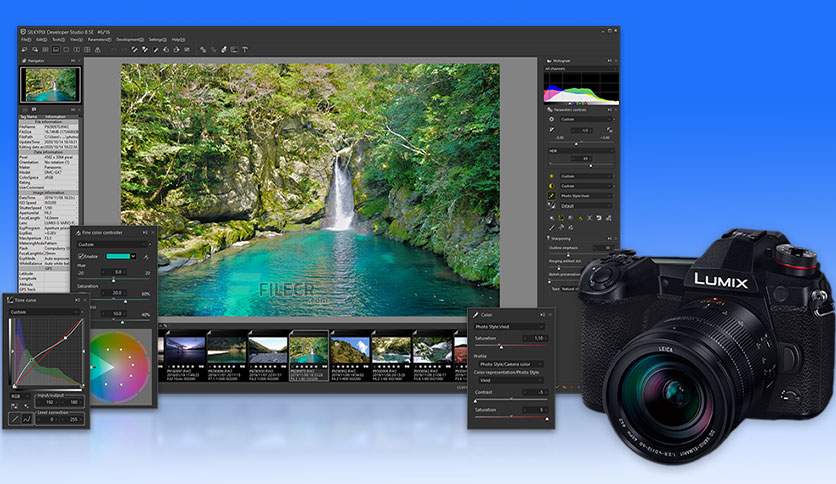Open Photo Style/Camera color profile dropdown
Viewport: 836px width, 484px height.
511,365
